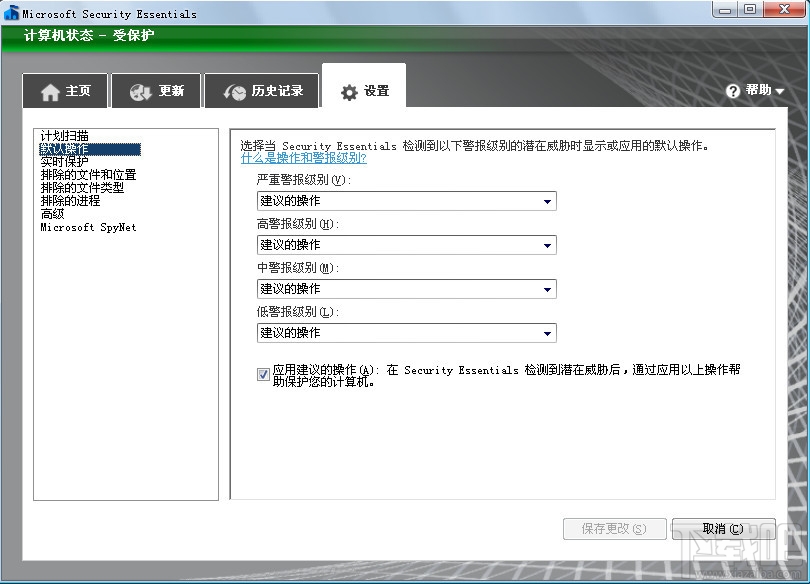Viewport: 810px width, 584px height.
Task: Click the 取消 button
Action: [x=722, y=529]
